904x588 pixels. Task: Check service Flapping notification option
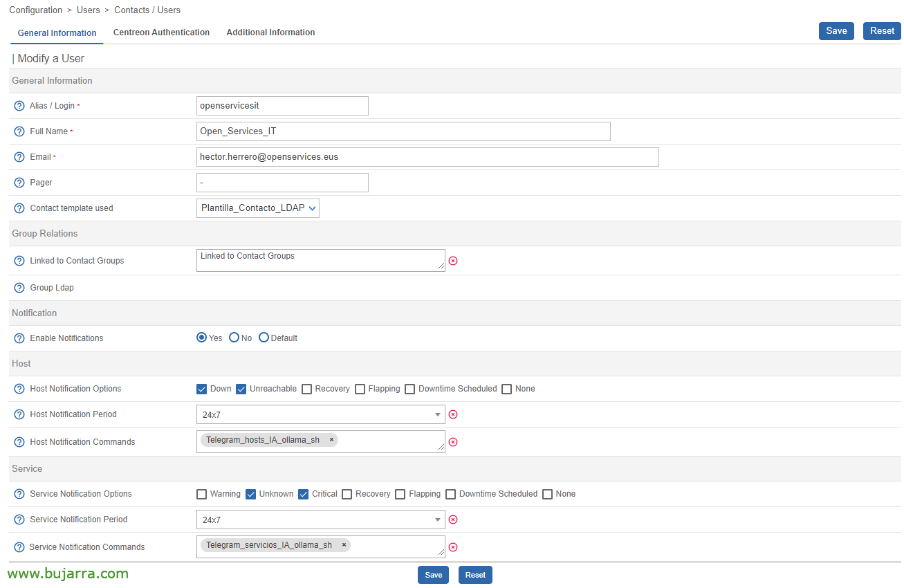pyautogui.click(x=400, y=494)
